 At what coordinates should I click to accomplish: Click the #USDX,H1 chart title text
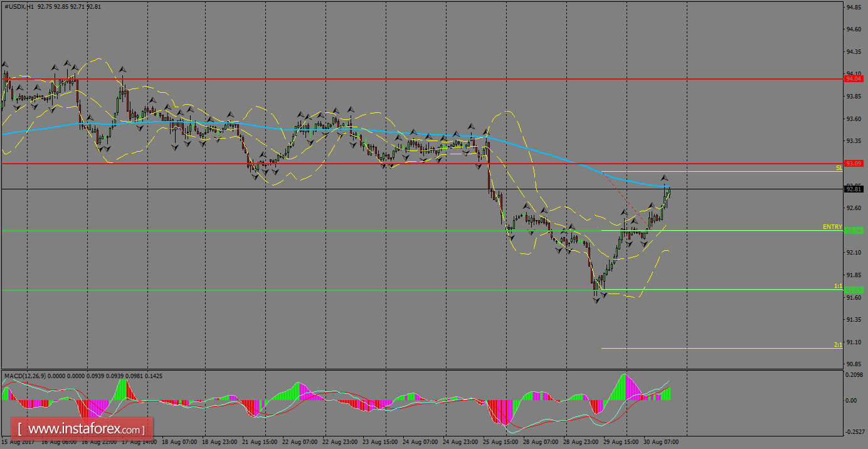click(19, 7)
